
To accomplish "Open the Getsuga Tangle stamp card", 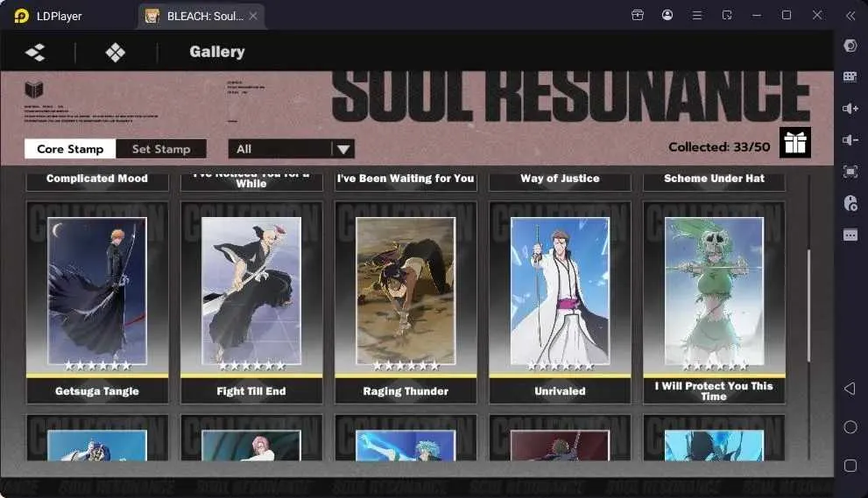I will 97,303.
